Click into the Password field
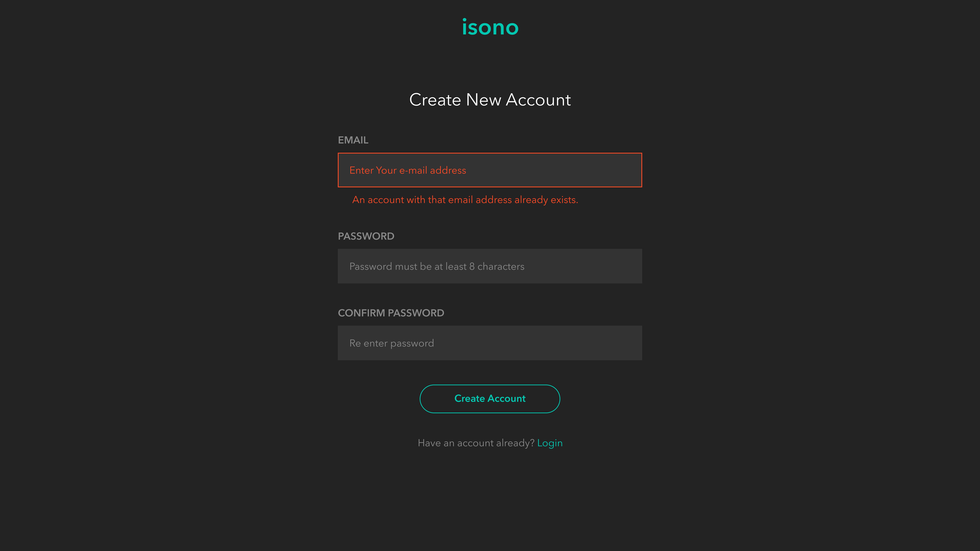This screenshot has height=551, width=980. [490, 266]
